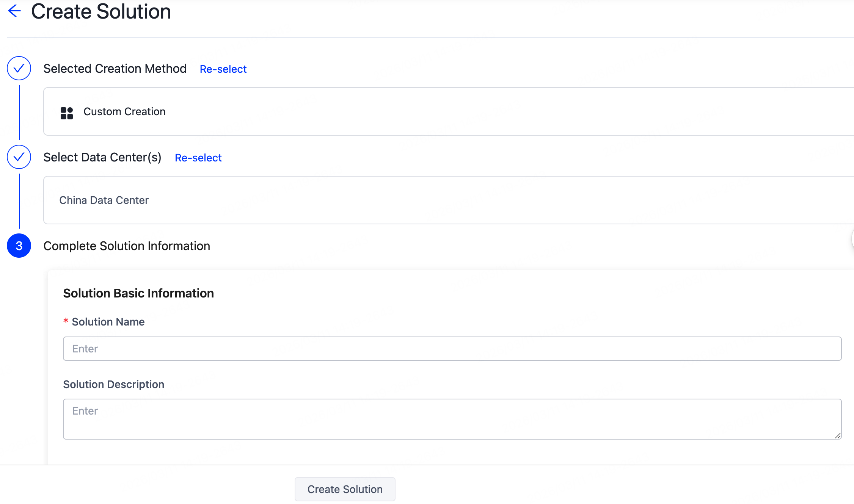Click the Select Data Center(s) step heading
854x504 pixels.
point(102,157)
